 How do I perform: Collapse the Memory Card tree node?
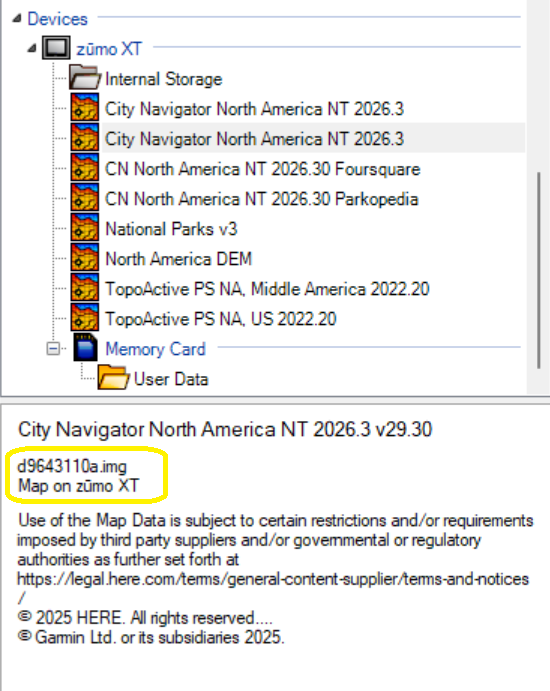53,349
